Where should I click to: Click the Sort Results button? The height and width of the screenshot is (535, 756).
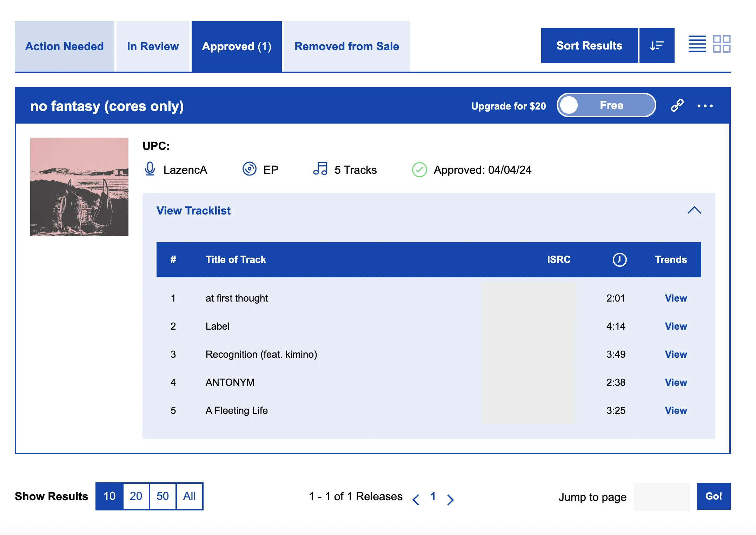(589, 46)
